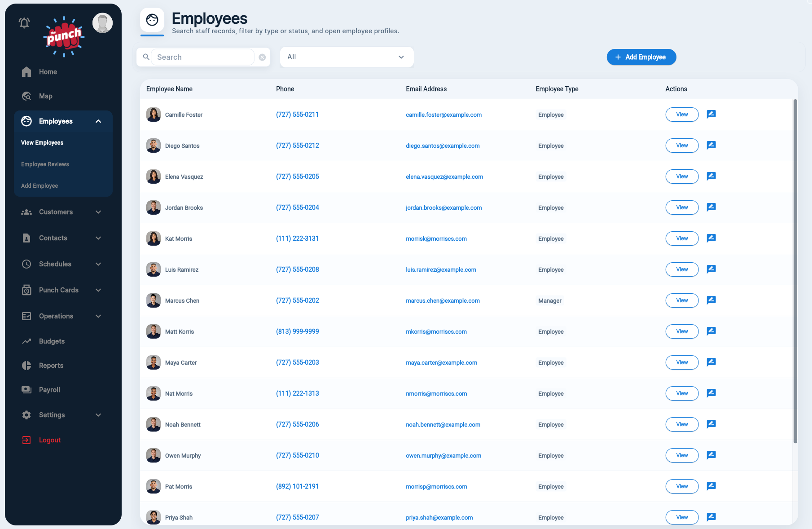This screenshot has width=812, height=529.
Task: Click the Punch Cards icon
Action: pos(26,290)
